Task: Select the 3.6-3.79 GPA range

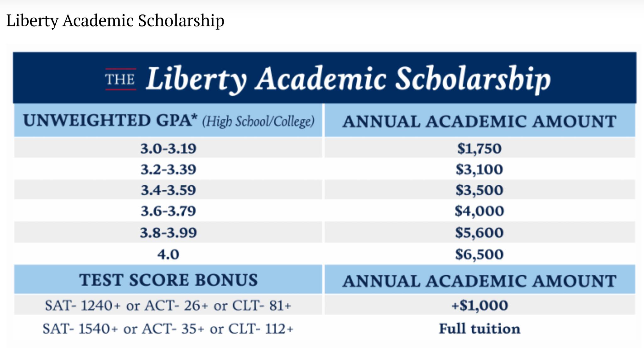Action: point(168,211)
